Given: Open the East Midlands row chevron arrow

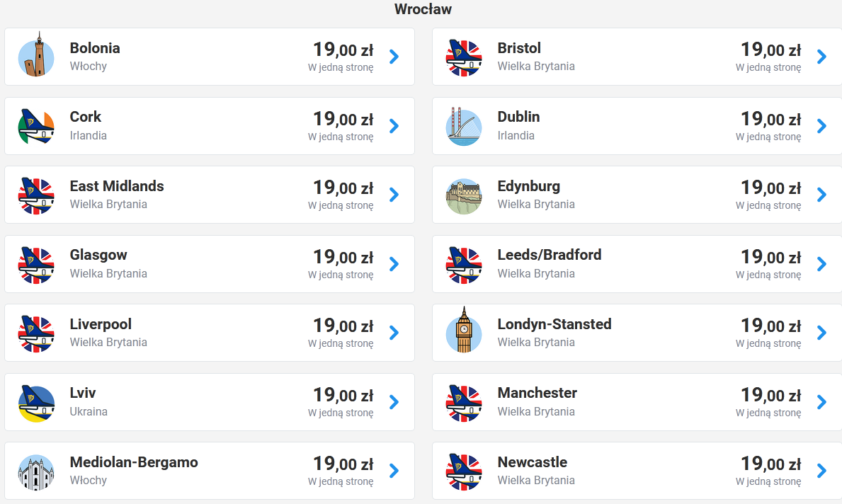Looking at the screenshot, I should (394, 195).
